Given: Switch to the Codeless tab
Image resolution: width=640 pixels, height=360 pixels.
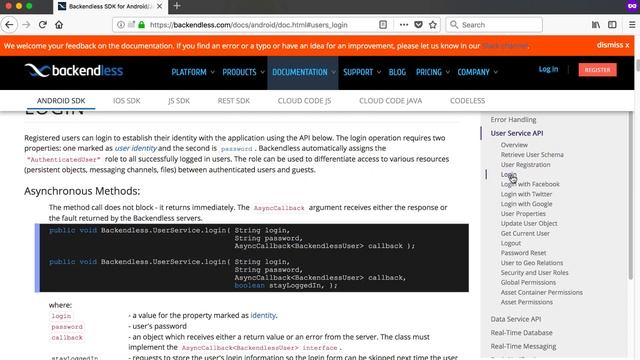Looking at the screenshot, I should (x=467, y=100).
